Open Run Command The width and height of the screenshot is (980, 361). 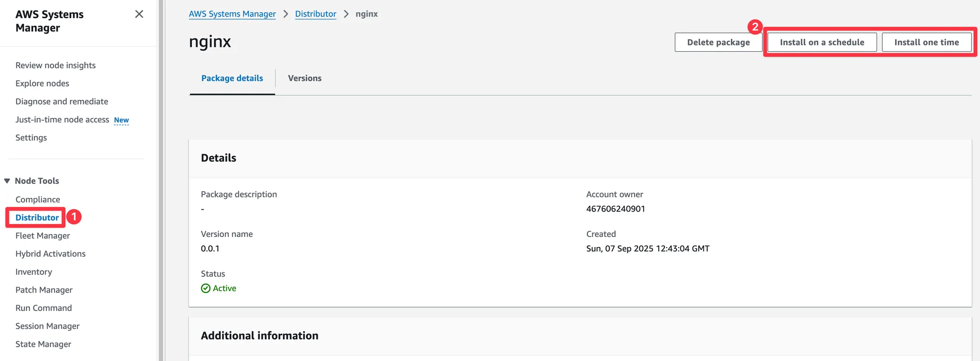[44, 308]
